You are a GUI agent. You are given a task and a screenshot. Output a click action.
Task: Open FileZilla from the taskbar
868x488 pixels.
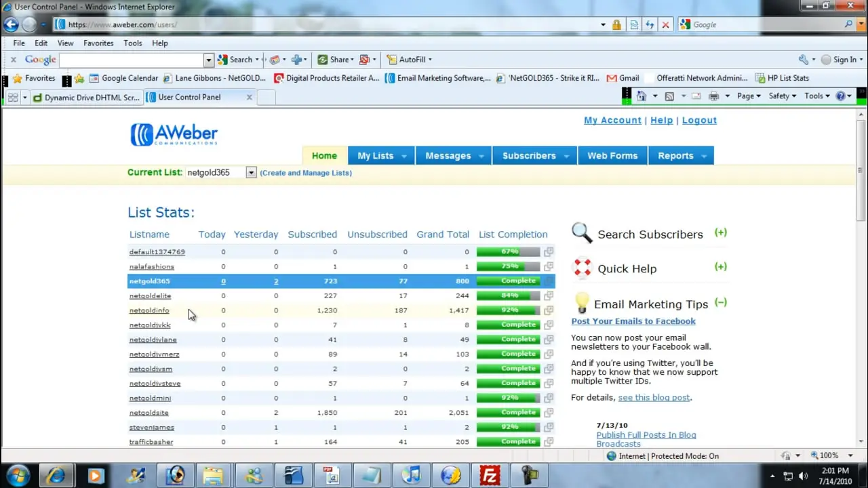(x=489, y=475)
